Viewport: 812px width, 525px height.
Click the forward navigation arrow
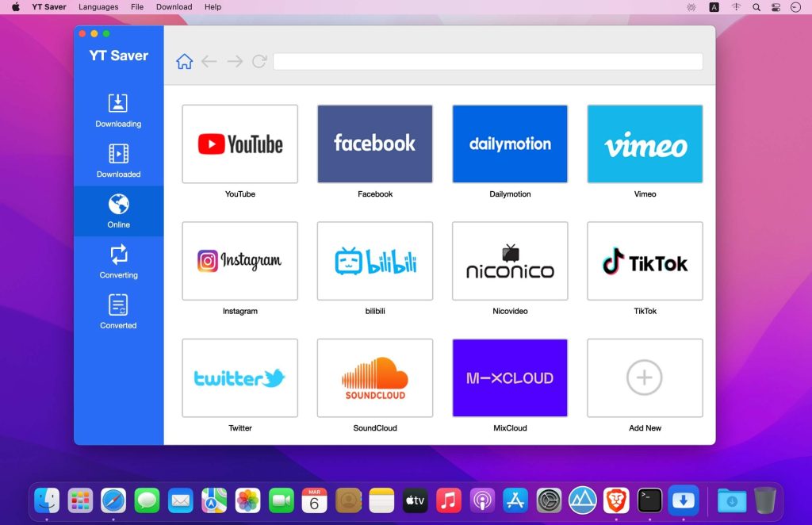[x=234, y=61]
